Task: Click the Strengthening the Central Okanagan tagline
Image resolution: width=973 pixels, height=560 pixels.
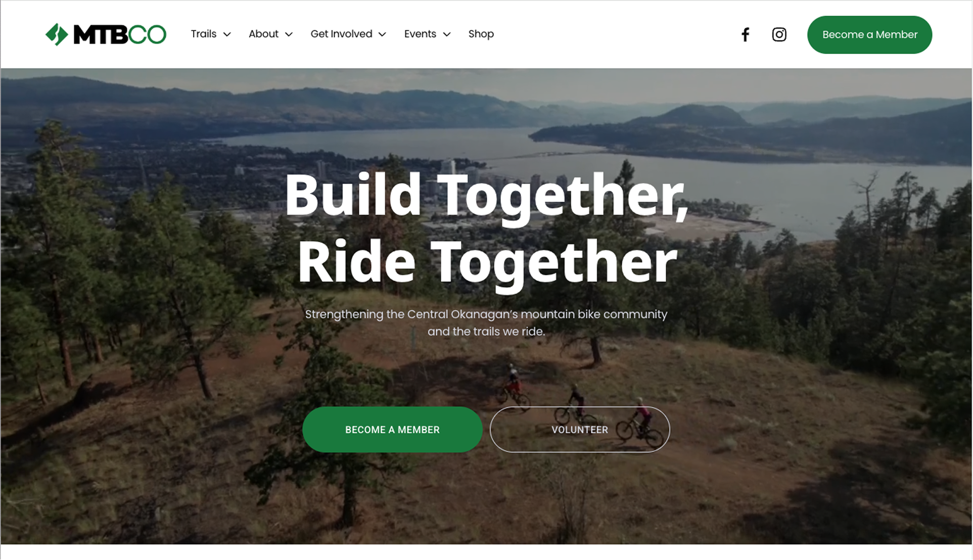Action: point(486,322)
